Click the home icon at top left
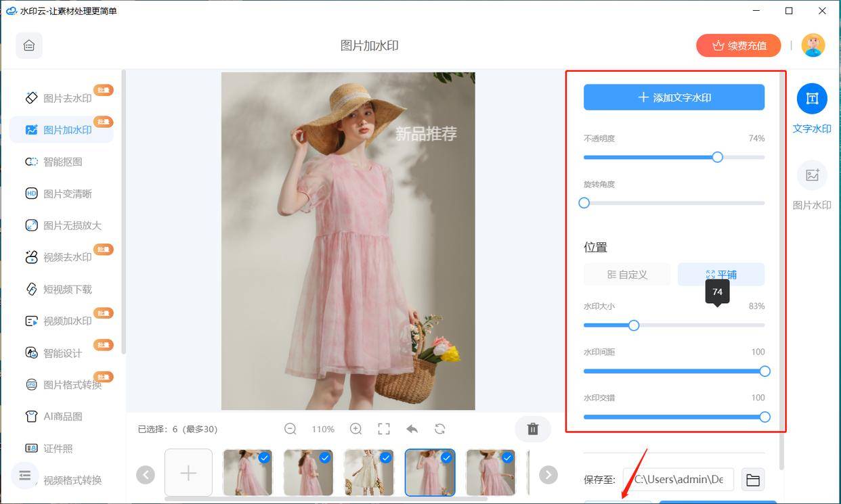 (x=28, y=45)
